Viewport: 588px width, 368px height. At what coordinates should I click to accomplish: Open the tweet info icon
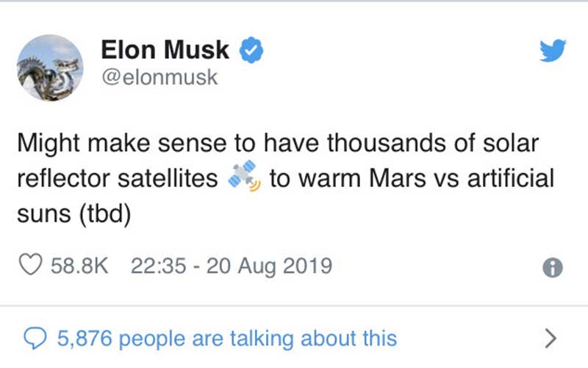[553, 268]
